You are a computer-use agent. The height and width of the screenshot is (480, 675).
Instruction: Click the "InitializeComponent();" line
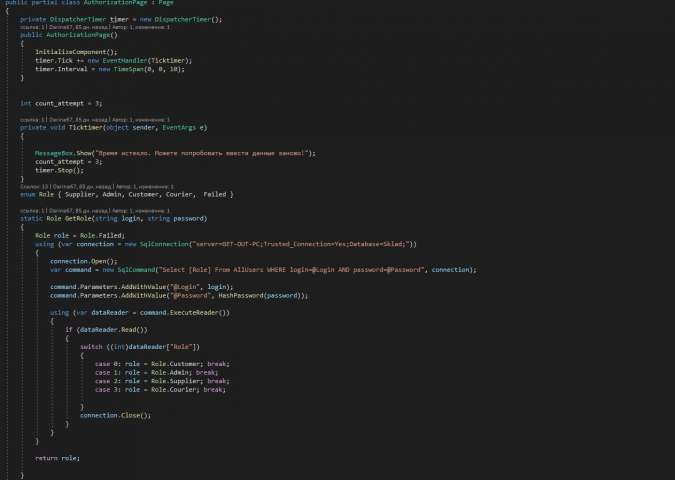tap(76, 52)
